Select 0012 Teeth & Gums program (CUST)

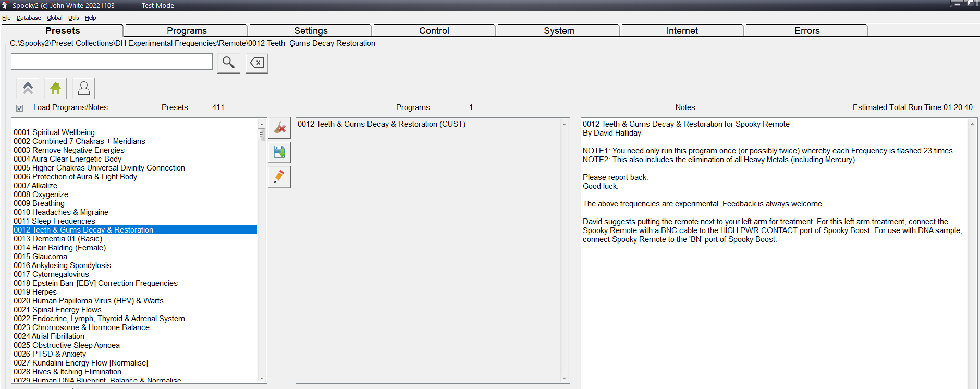tap(381, 124)
